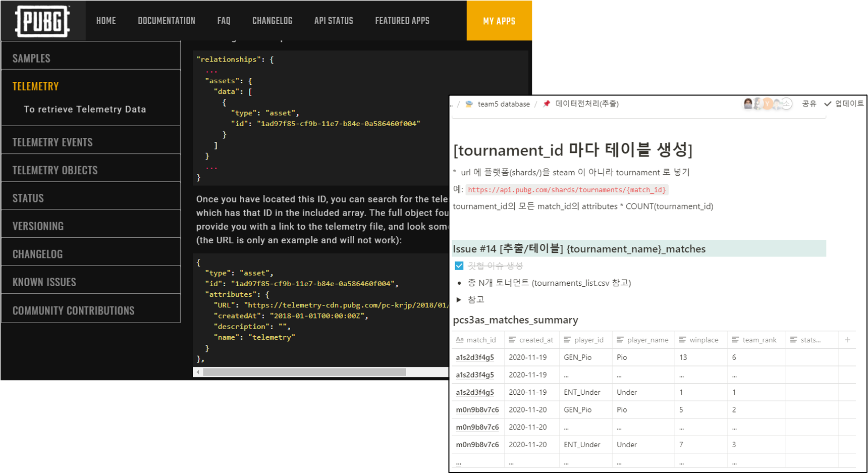
Task: Open the a1s2d3f4g5 row with GEN_Pio
Action: tap(475, 357)
